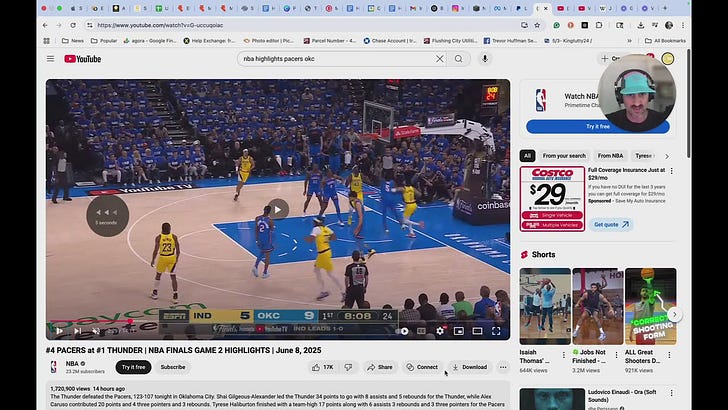Run the search using the magnifier button
Viewport: 728px width, 410px height.
(459, 59)
